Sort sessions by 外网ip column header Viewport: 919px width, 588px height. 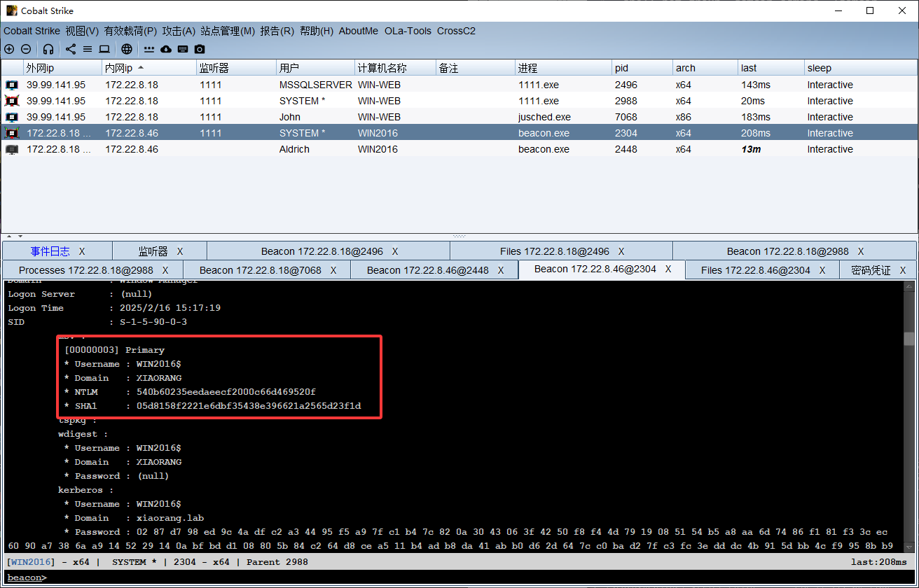point(63,68)
